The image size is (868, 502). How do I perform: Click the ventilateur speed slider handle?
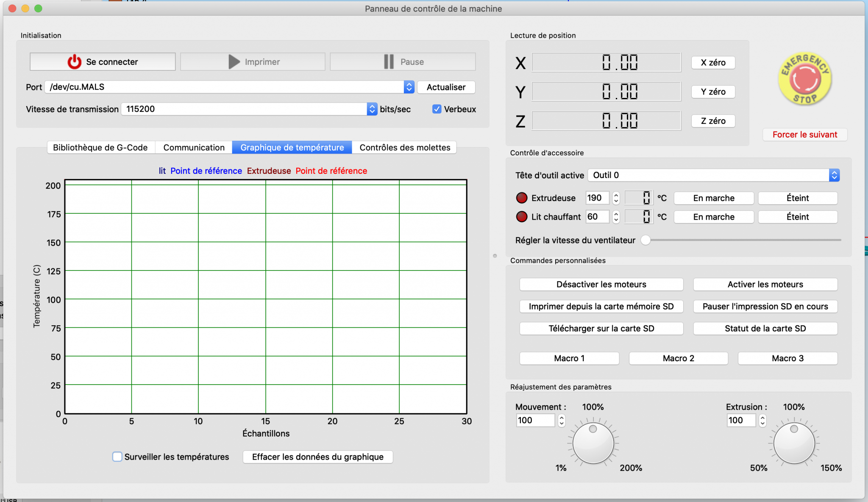click(645, 240)
